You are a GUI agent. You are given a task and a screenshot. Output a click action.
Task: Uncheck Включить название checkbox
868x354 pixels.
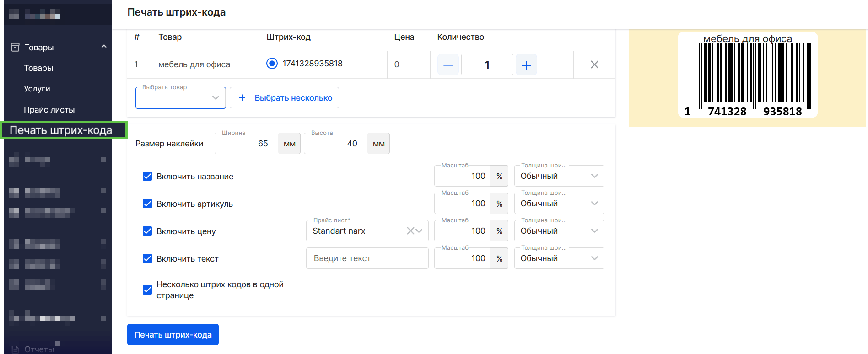(147, 177)
